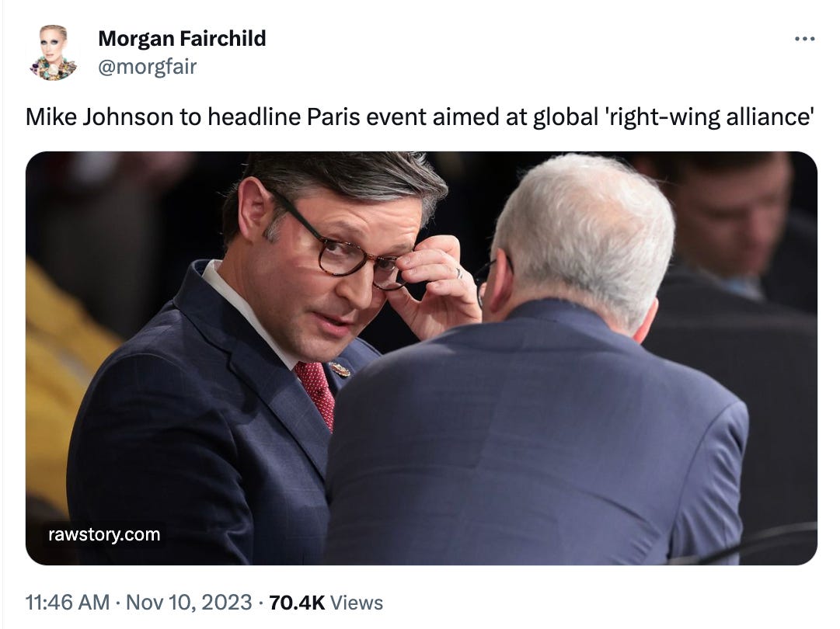Open the three-dot more options menu
The image size is (840, 629).
pyautogui.click(x=804, y=39)
